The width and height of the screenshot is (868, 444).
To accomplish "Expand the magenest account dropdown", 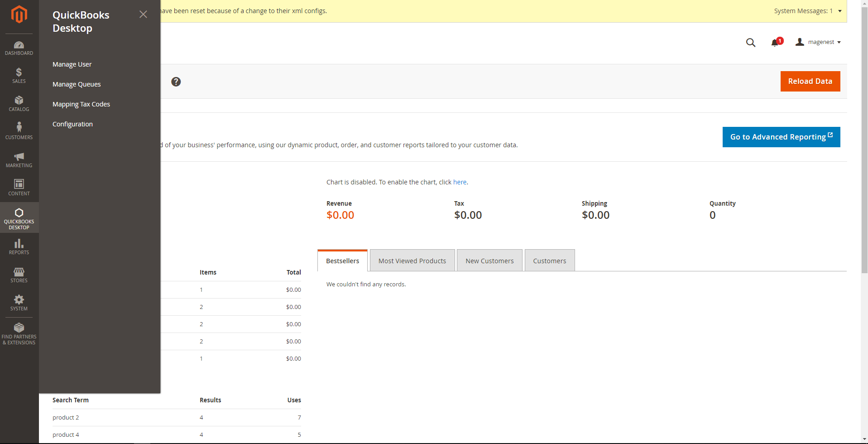I will (x=819, y=42).
